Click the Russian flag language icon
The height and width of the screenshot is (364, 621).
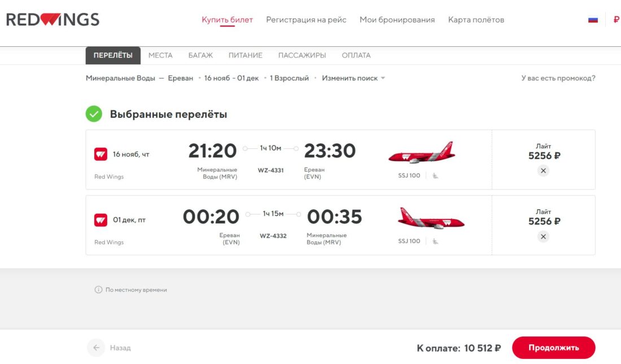point(593,20)
